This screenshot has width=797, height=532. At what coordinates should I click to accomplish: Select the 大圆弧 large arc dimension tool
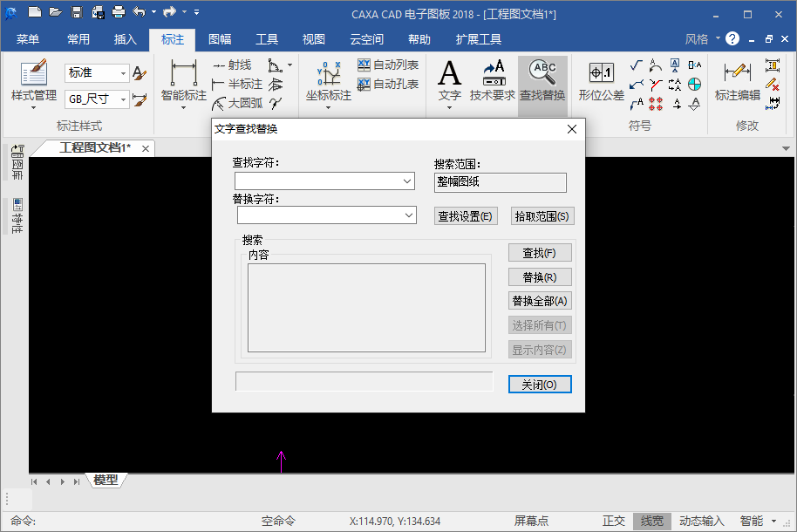[x=237, y=103]
